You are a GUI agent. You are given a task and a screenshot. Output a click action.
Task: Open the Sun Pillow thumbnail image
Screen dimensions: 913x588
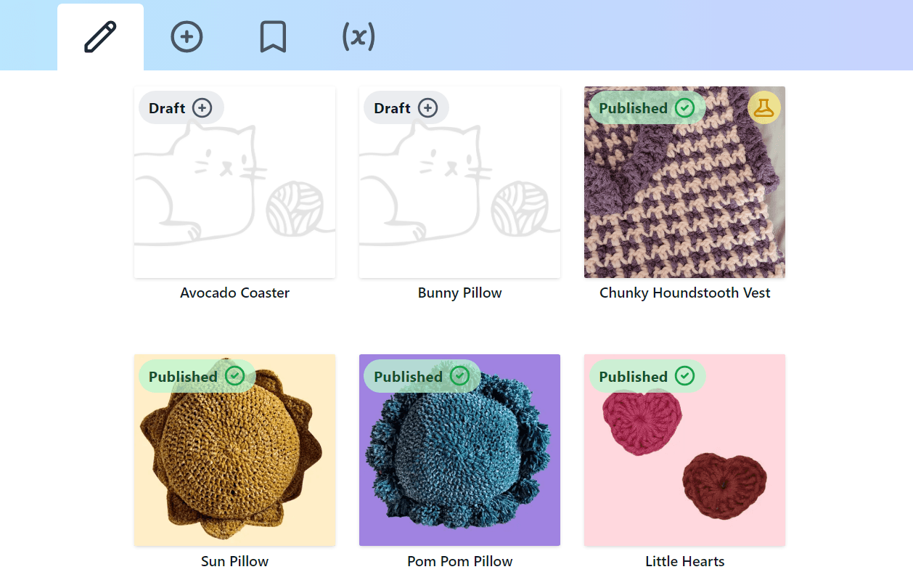(x=234, y=449)
